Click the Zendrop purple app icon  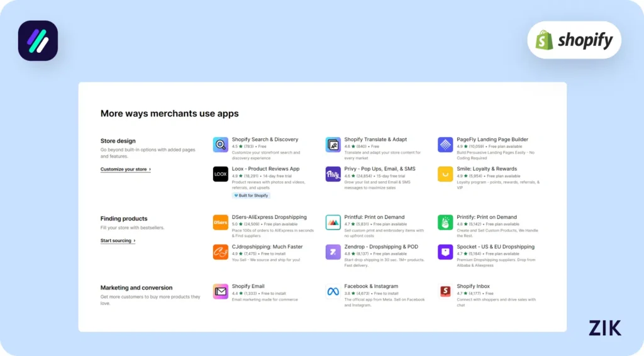click(333, 252)
